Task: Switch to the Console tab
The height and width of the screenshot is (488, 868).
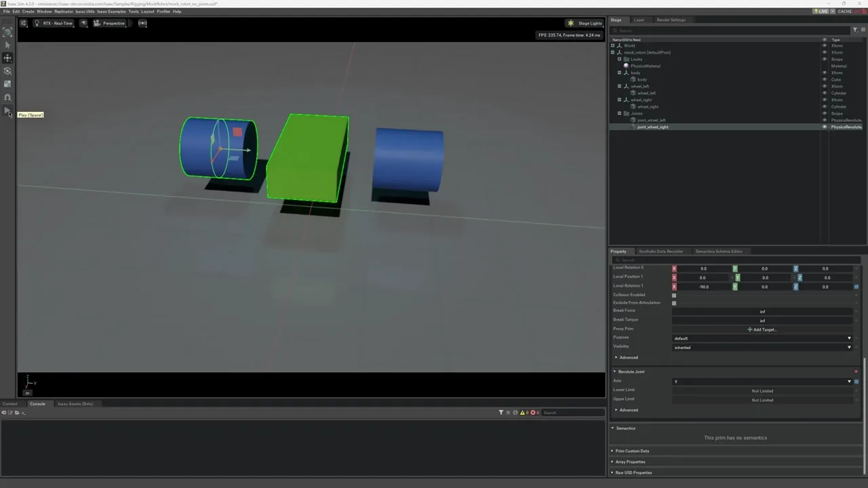Action: 37,404
